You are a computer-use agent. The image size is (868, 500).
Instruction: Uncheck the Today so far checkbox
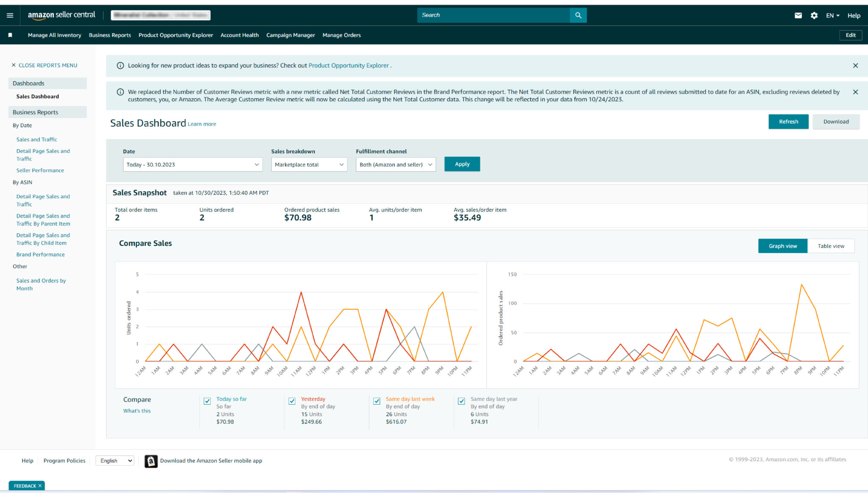207,401
